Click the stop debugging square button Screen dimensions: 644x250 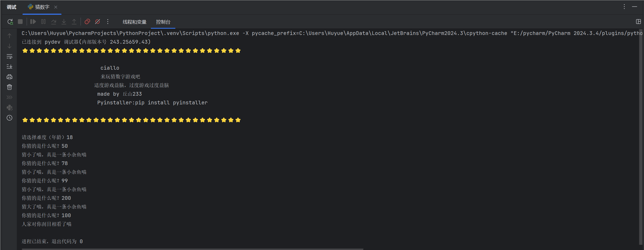20,22
